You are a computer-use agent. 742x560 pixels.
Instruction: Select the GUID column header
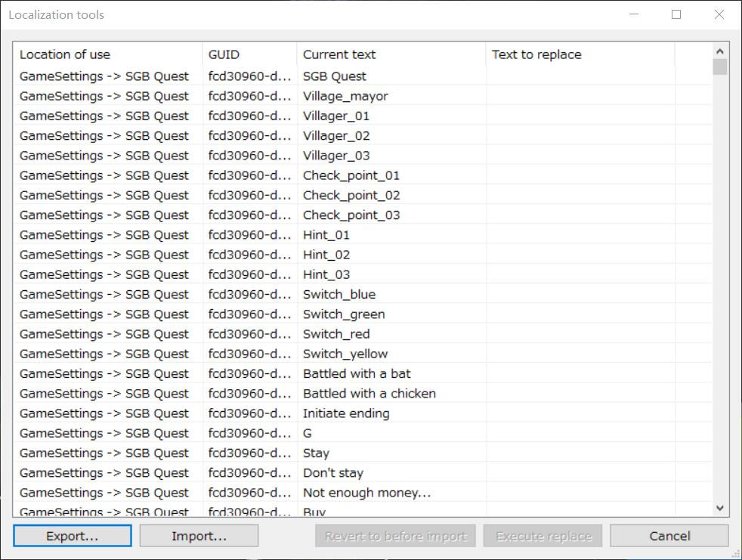[250, 54]
